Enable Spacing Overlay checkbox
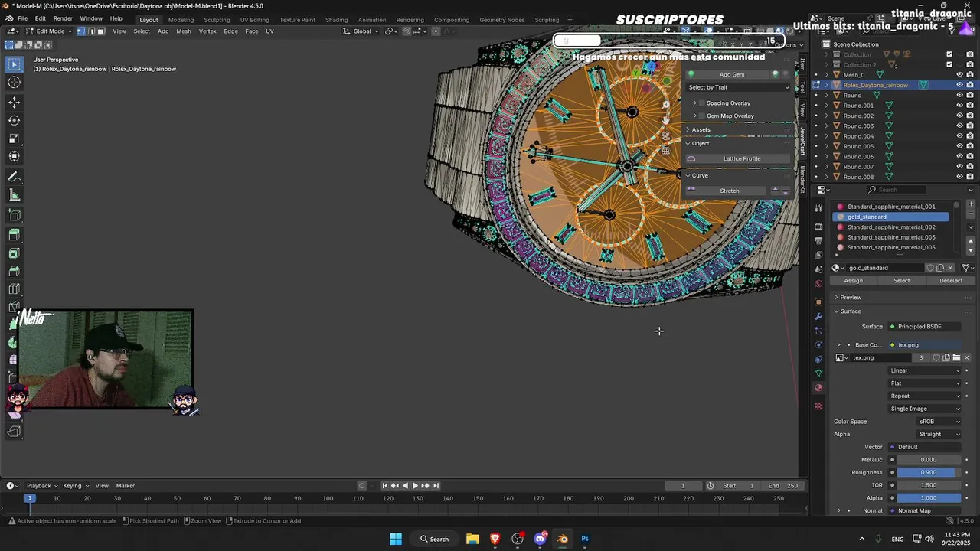This screenshot has width=980, height=551. 702,103
